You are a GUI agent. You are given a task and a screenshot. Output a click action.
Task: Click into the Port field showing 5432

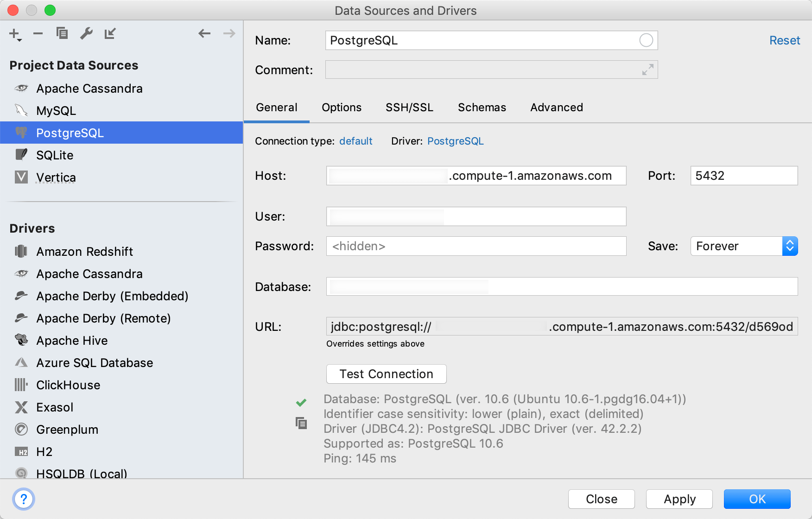pos(743,176)
